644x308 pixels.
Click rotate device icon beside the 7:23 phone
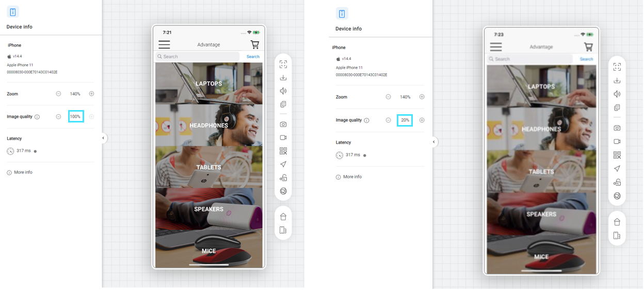point(617,236)
